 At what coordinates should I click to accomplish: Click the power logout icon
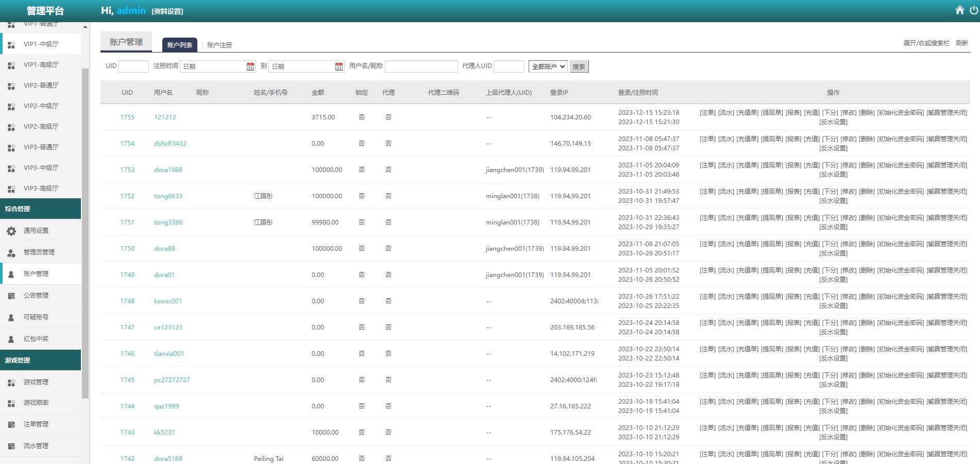click(973, 10)
